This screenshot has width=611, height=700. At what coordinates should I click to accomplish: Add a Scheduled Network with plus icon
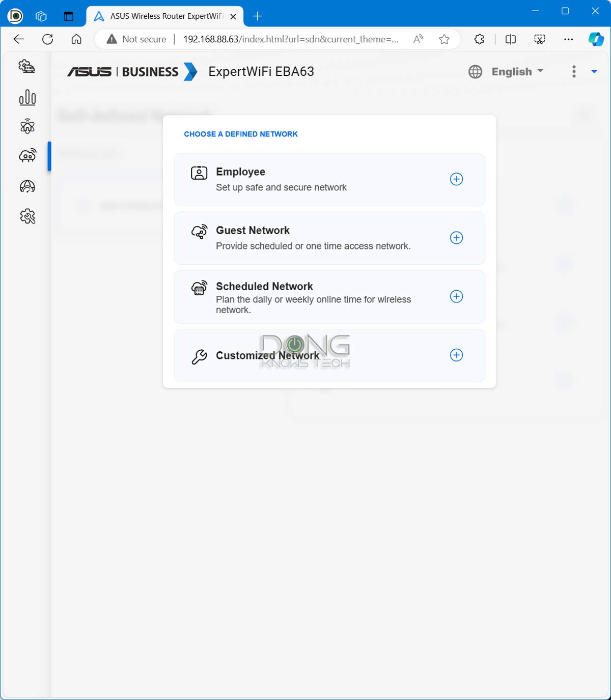coord(456,296)
